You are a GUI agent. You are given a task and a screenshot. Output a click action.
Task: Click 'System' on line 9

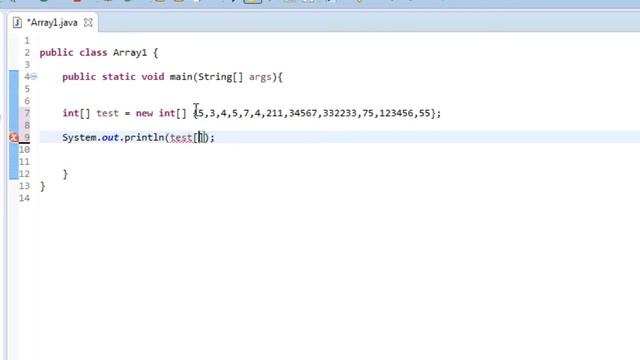[x=79, y=138]
